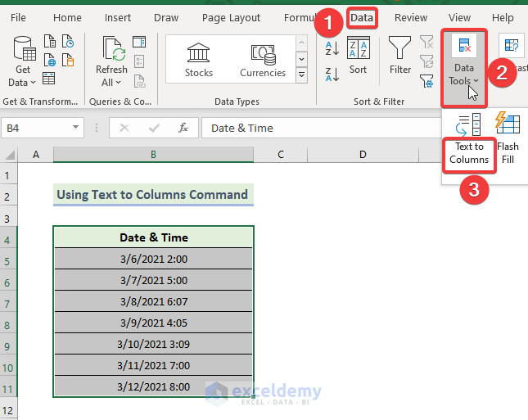Select the Currencies data type
This screenshot has width=528, height=420.
click(263, 60)
